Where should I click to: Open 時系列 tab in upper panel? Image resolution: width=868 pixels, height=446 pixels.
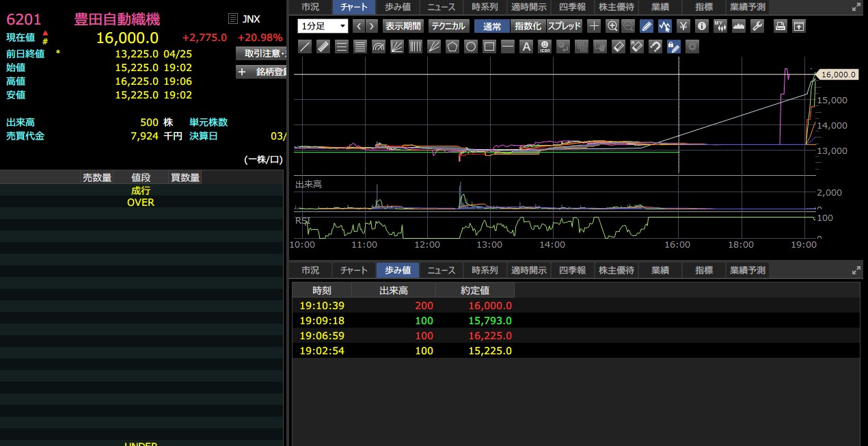[485, 7]
